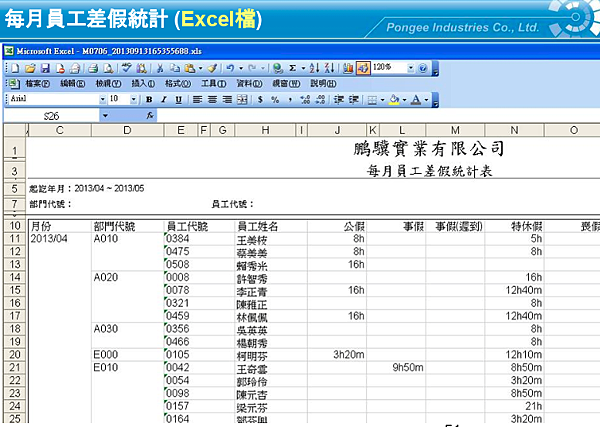Click the Name Box showing S26
Screen dimensions: 600x427
[x=52, y=116]
